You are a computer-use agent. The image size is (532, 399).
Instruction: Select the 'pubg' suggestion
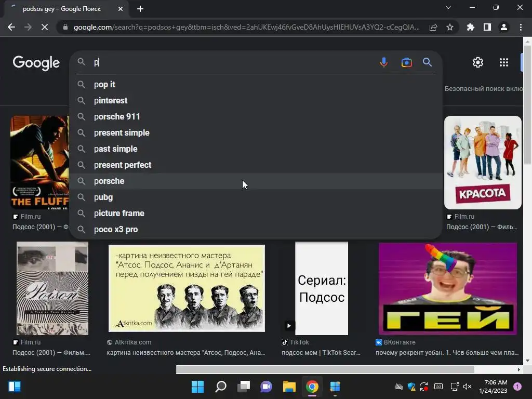(x=256, y=197)
